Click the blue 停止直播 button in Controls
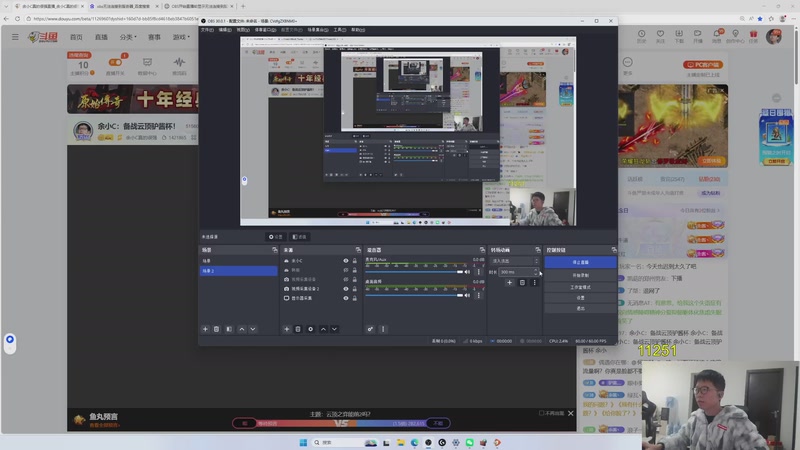Viewport: 800px width, 450px height. (x=580, y=262)
